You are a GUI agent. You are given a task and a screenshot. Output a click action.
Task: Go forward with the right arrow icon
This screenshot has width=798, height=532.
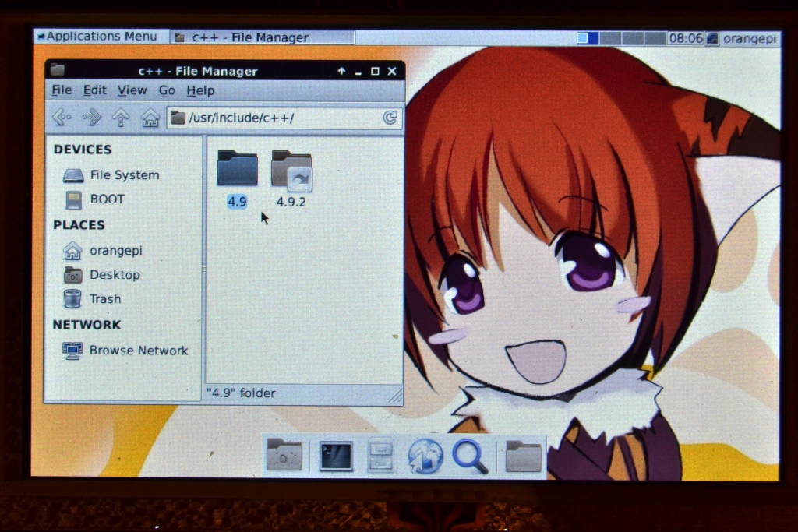[92, 118]
